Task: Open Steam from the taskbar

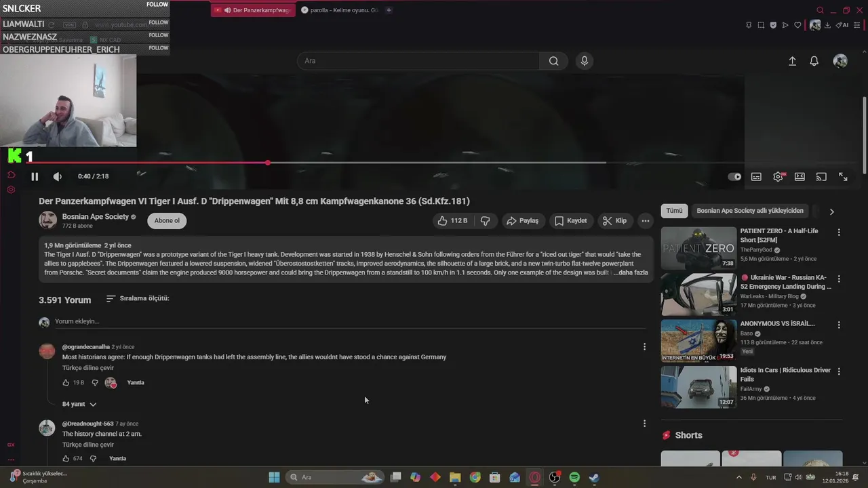Action: 594,477
